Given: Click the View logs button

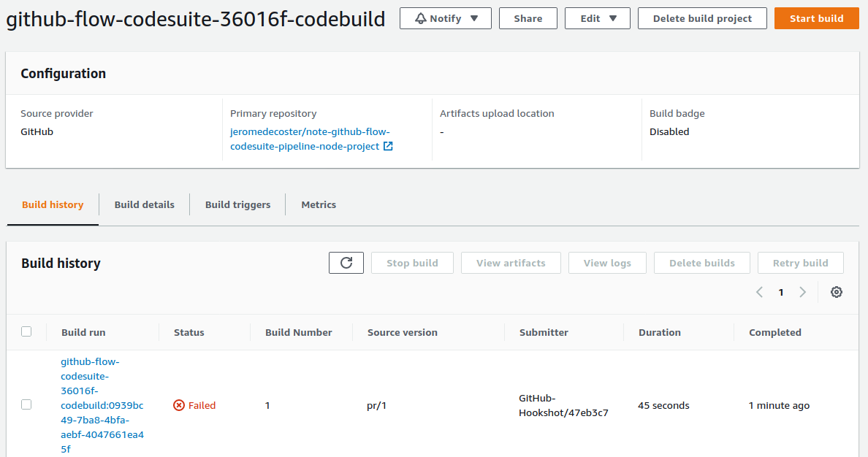Looking at the screenshot, I should 607,263.
